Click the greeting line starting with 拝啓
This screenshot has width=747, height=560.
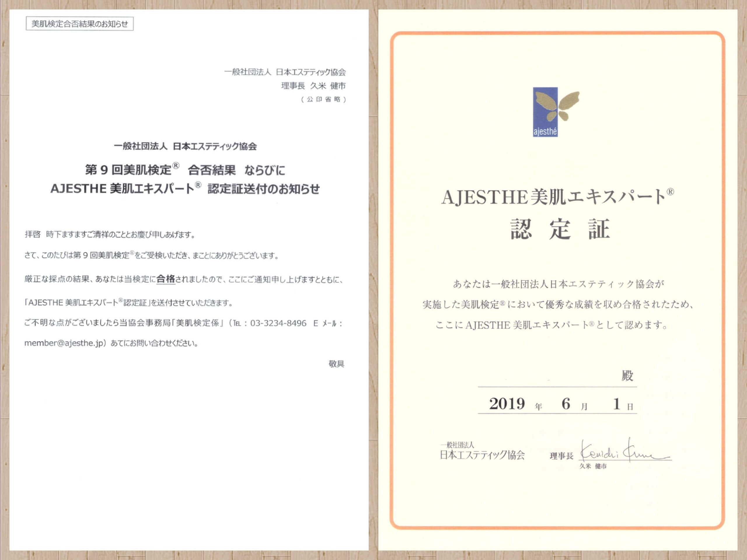(x=110, y=234)
